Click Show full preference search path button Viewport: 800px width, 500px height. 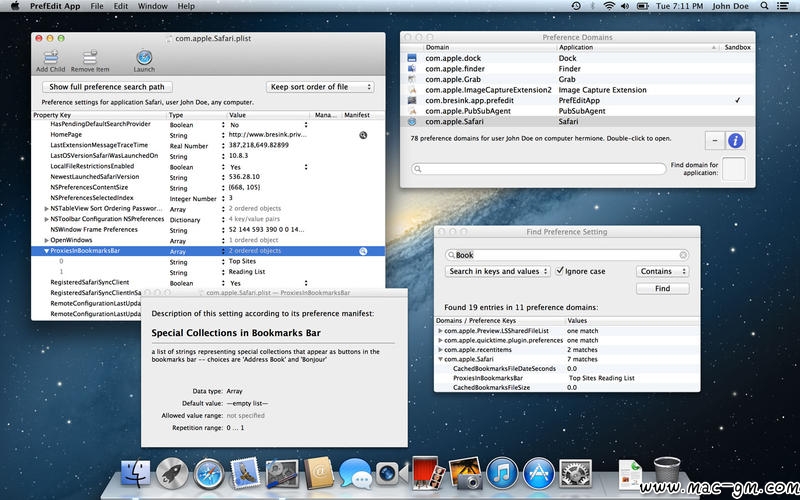point(107,87)
